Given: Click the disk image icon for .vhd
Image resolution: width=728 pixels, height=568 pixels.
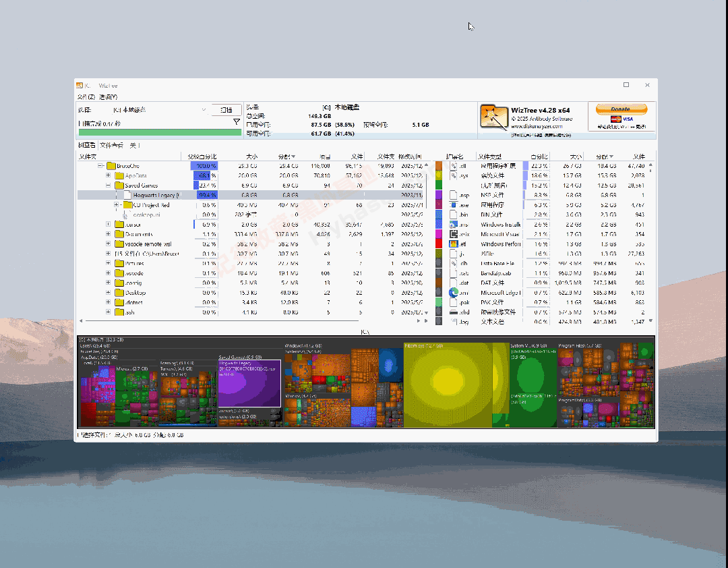Looking at the screenshot, I should click(454, 311).
